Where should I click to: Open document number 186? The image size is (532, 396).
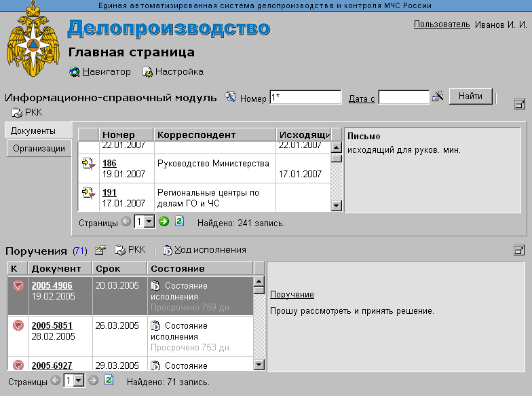tap(109, 163)
